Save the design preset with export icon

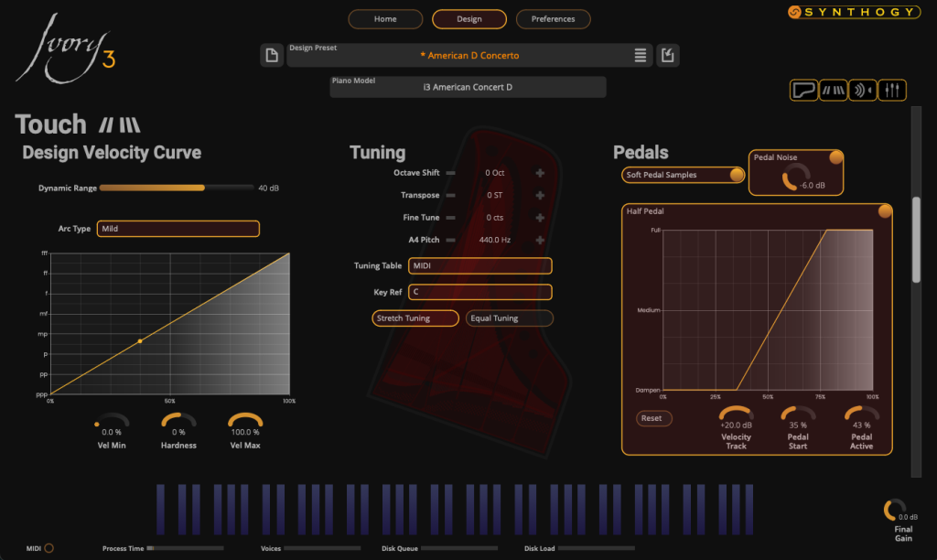point(667,56)
